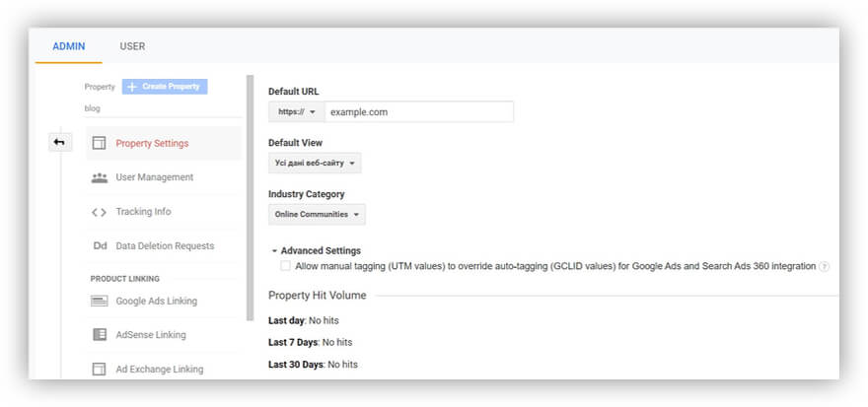Image resolution: width=868 pixels, height=407 pixels.
Task: Switch to the ADMIN tab
Action: click(69, 46)
